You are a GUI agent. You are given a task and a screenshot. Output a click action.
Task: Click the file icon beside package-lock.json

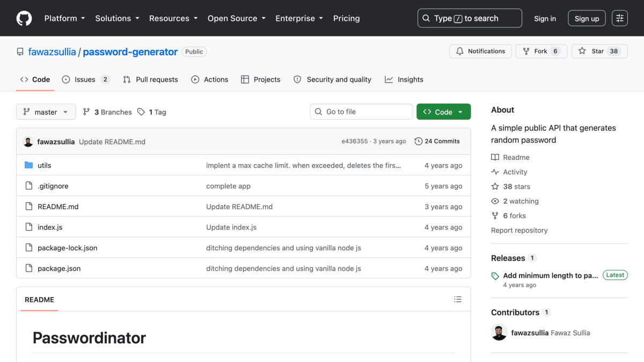pyautogui.click(x=29, y=248)
